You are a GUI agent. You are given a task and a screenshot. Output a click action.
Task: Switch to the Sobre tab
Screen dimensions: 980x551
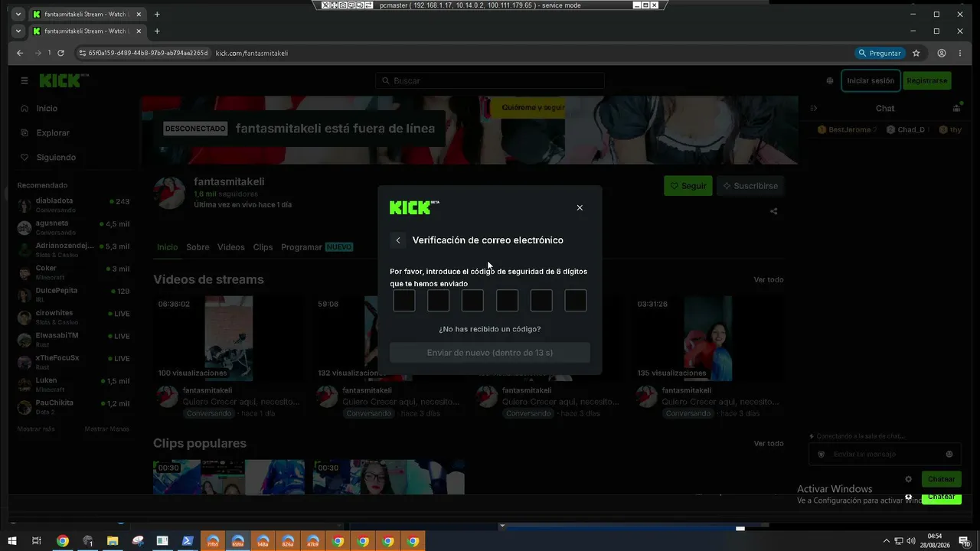(x=198, y=247)
